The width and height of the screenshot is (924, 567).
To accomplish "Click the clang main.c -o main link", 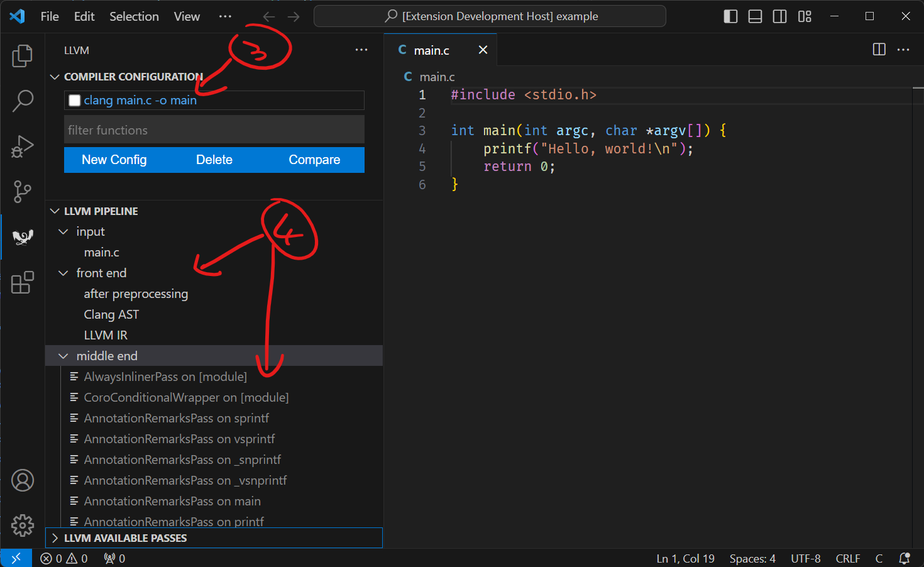I will (140, 101).
